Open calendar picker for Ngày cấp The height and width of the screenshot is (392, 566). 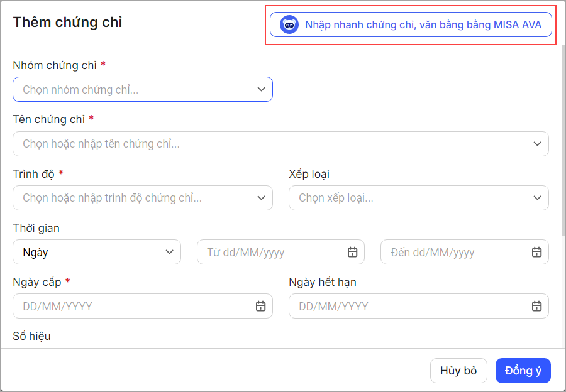click(x=260, y=306)
